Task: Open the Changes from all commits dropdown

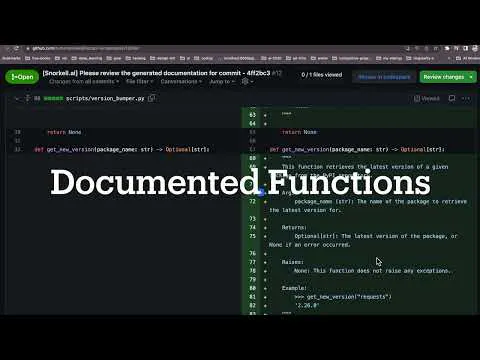Action: pyautogui.click(x=84, y=82)
